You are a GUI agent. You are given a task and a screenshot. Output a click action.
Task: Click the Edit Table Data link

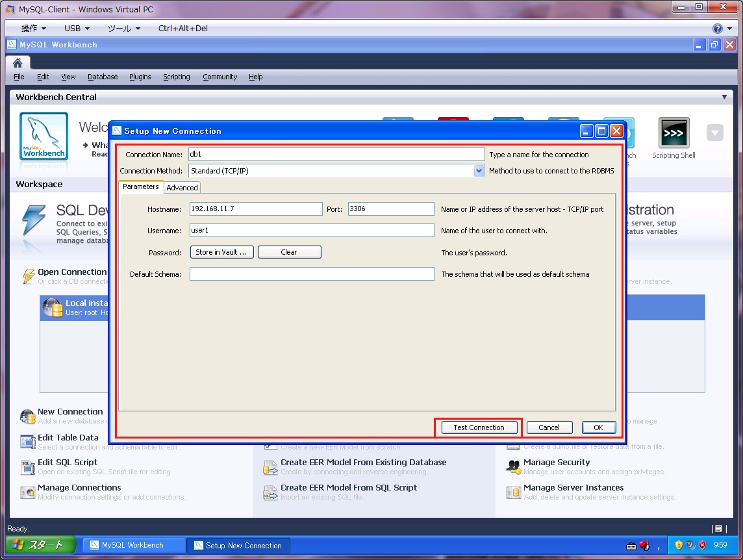pyautogui.click(x=68, y=438)
